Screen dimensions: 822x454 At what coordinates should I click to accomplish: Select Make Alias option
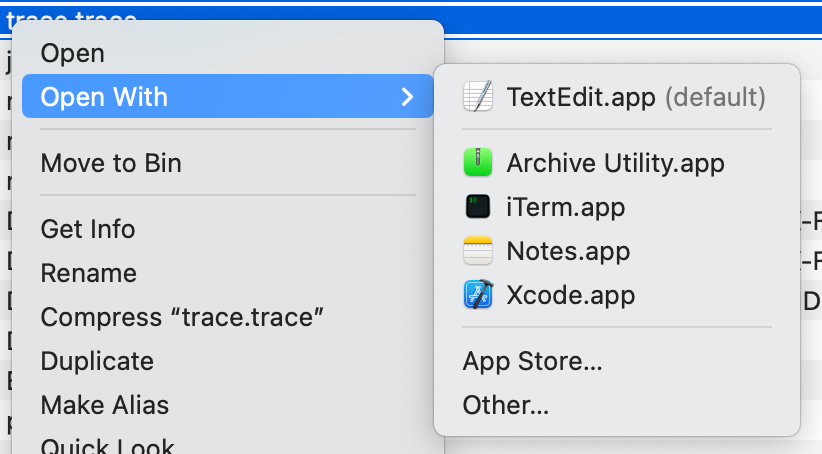tap(105, 405)
